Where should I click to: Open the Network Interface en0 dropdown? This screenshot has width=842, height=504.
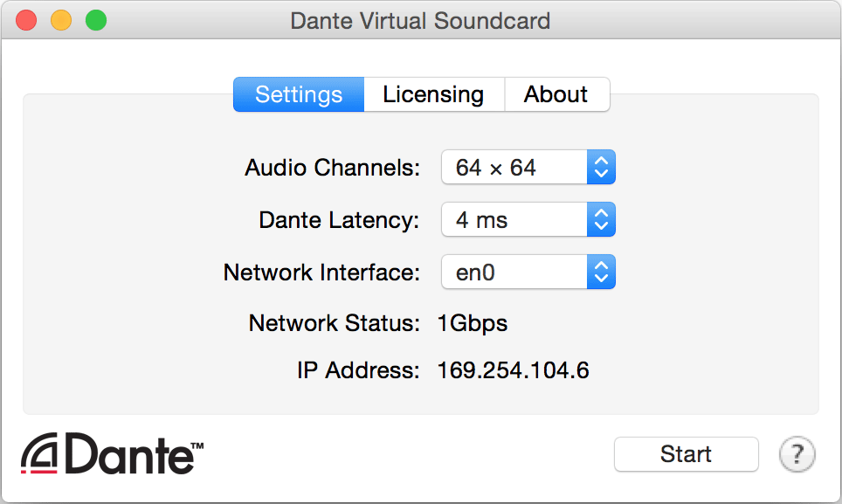click(x=528, y=273)
